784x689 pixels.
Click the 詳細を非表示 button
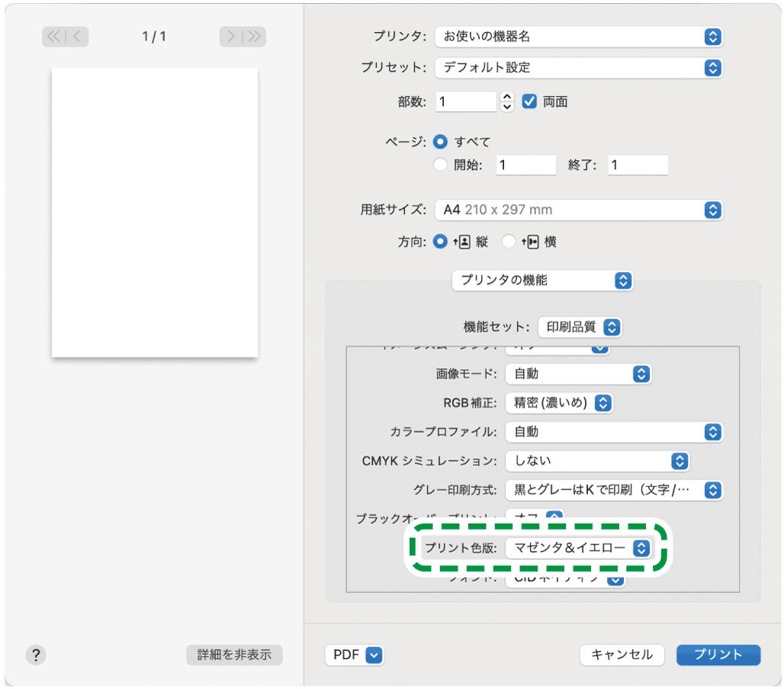pyautogui.click(x=234, y=655)
